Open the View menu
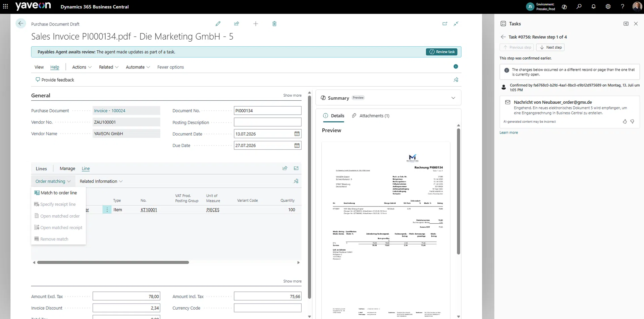 point(39,67)
